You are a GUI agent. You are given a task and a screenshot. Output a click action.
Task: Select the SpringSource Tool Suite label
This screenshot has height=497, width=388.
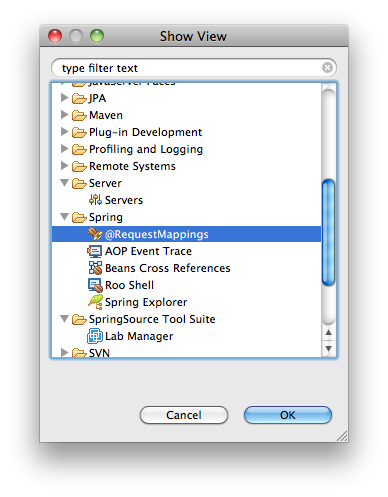pos(152,319)
